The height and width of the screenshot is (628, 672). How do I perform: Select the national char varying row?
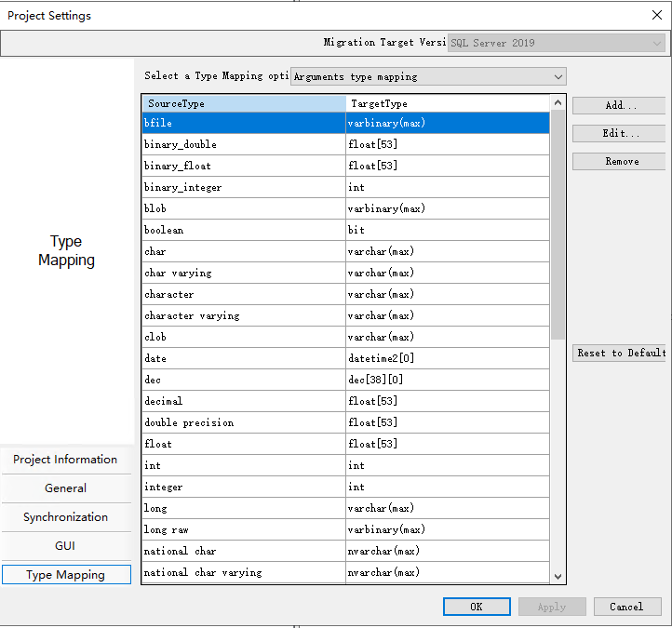(x=345, y=572)
